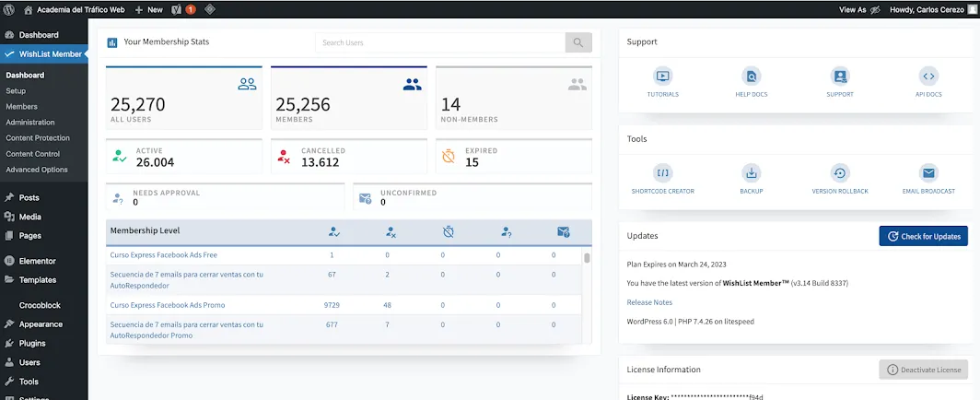Open Content Control submenu
The width and height of the screenshot is (980, 400).
click(32, 154)
